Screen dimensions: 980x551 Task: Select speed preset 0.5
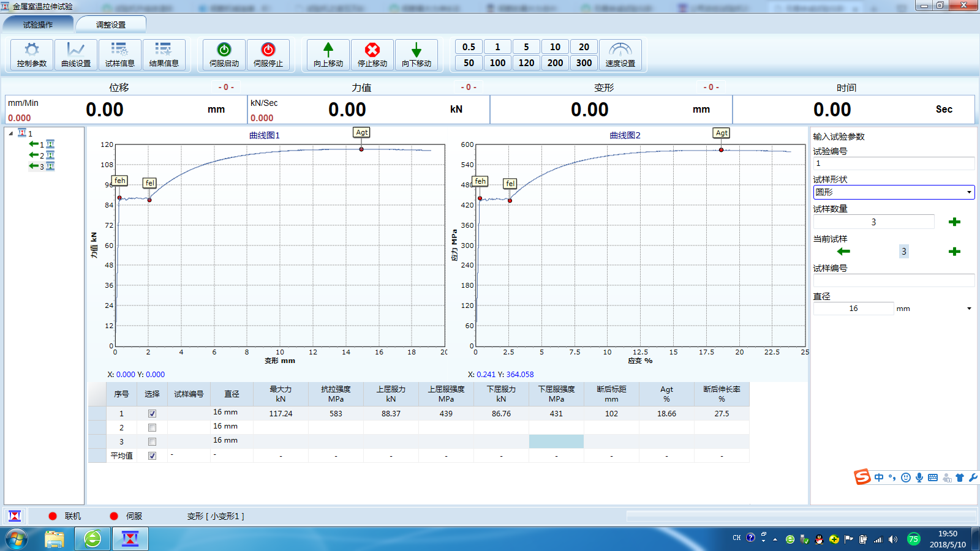(x=469, y=47)
